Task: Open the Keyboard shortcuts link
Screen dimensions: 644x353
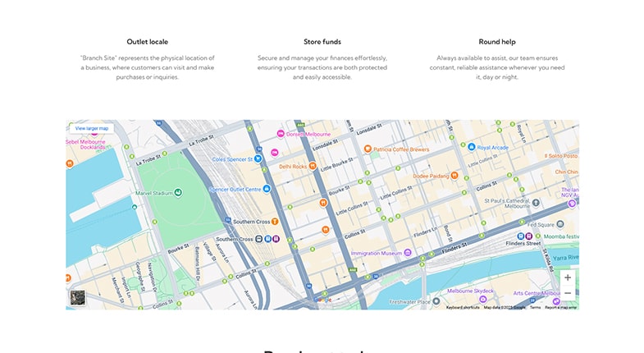Action: (x=463, y=307)
